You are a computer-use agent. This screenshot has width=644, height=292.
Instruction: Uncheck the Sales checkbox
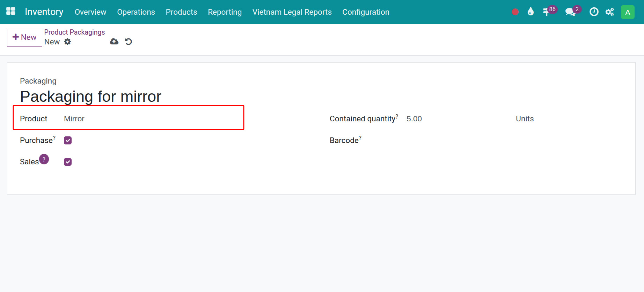click(x=68, y=162)
